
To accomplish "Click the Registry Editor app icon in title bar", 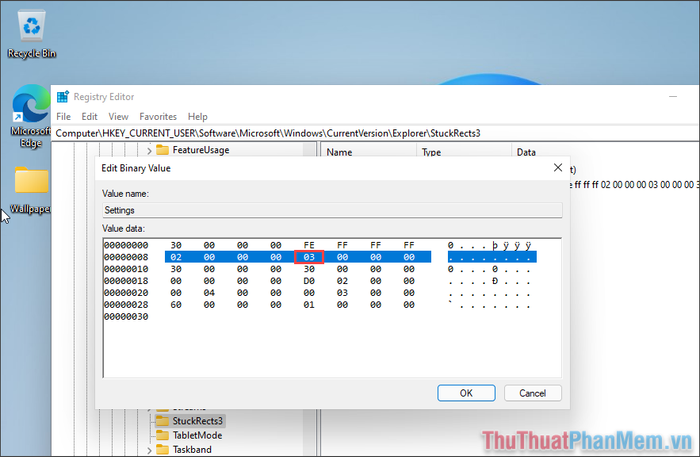I will [x=63, y=96].
